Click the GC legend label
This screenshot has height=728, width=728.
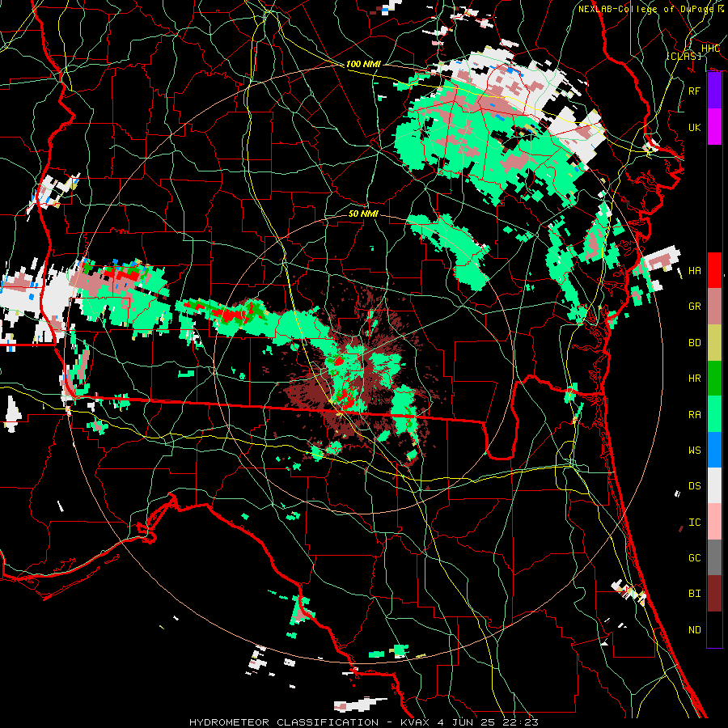[x=694, y=558]
